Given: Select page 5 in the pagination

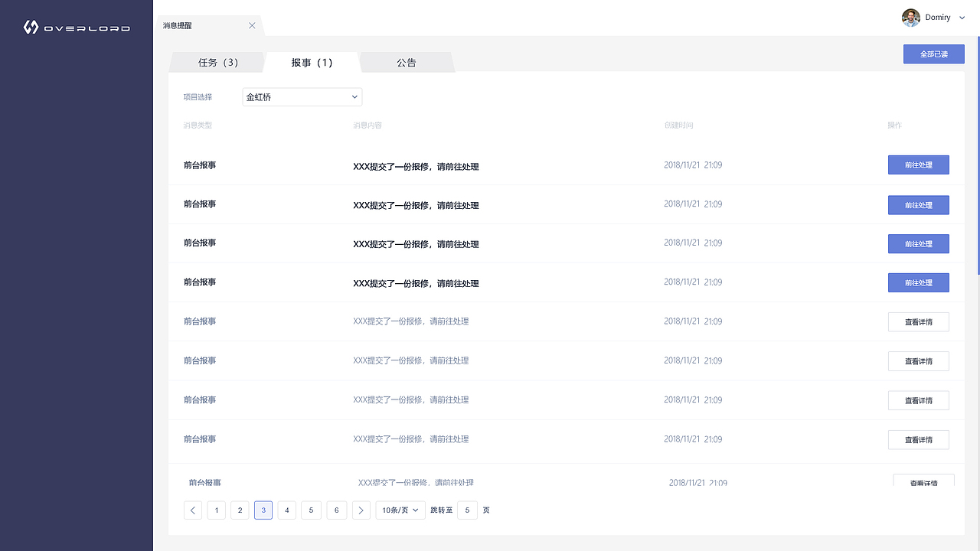Looking at the screenshot, I should click(311, 510).
